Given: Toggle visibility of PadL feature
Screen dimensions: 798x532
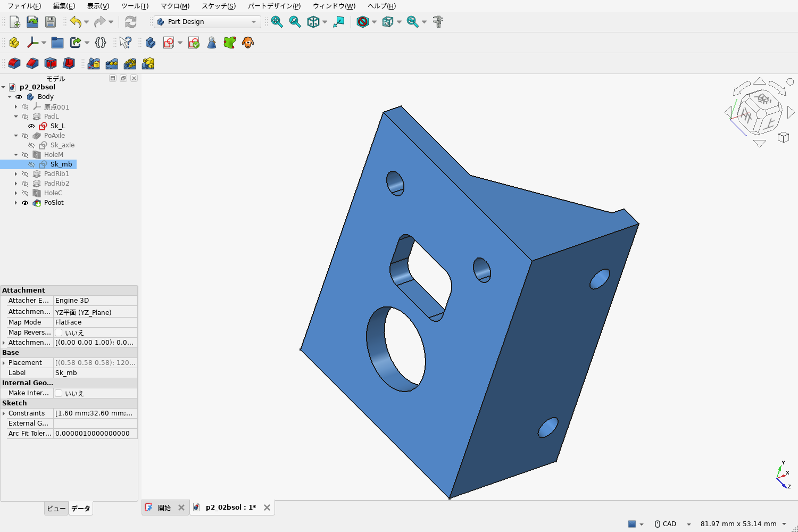Looking at the screenshot, I should coord(25,117).
